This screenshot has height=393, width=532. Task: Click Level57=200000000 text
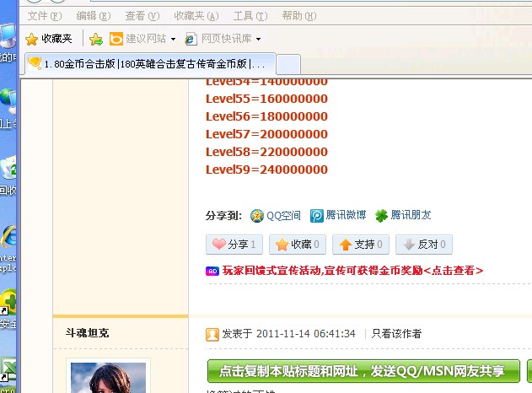pyautogui.click(x=266, y=134)
